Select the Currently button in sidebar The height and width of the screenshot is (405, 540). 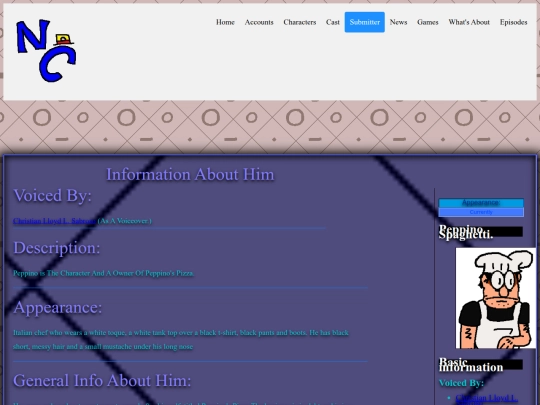point(481,212)
